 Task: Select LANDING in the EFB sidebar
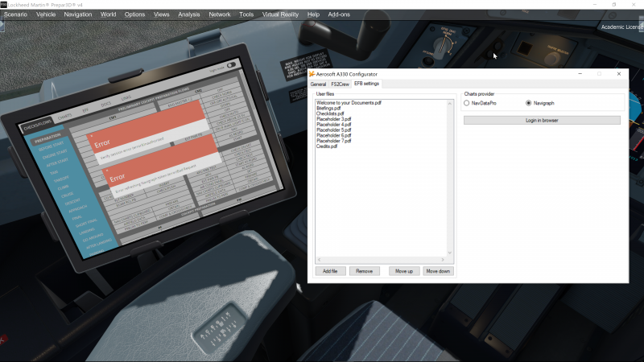[x=87, y=232]
